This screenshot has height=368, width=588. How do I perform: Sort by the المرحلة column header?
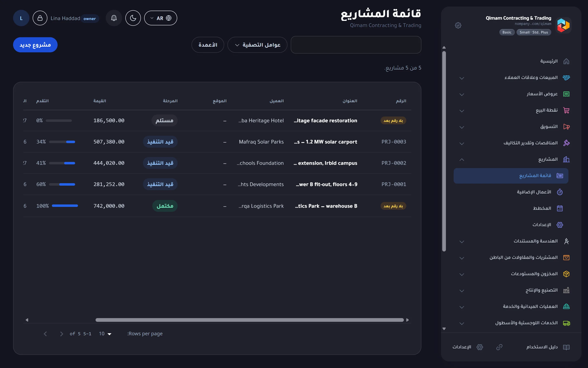point(170,101)
